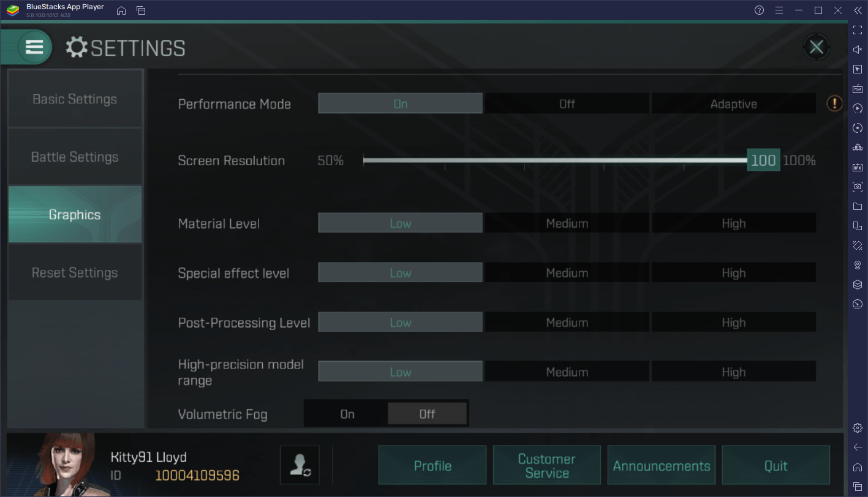
Task: Click the recent apps icon in sidebar
Action: point(858,486)
